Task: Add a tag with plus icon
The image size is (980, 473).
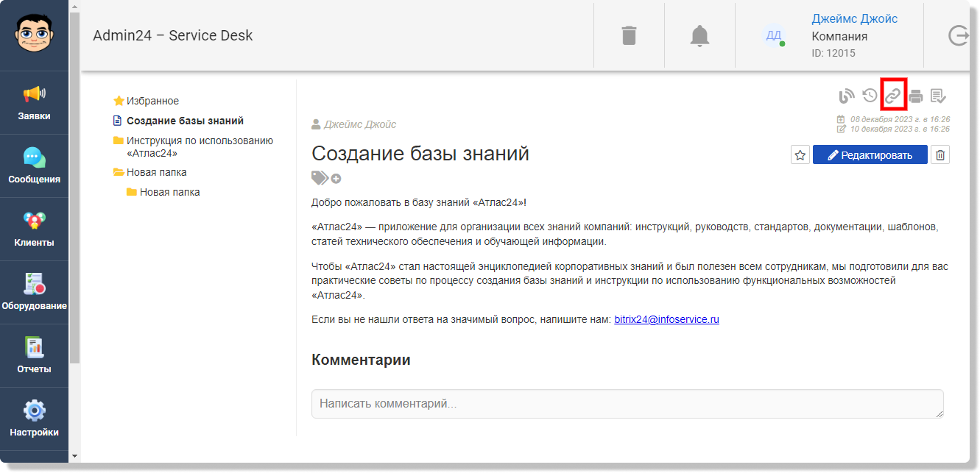Action: [336, 178]
